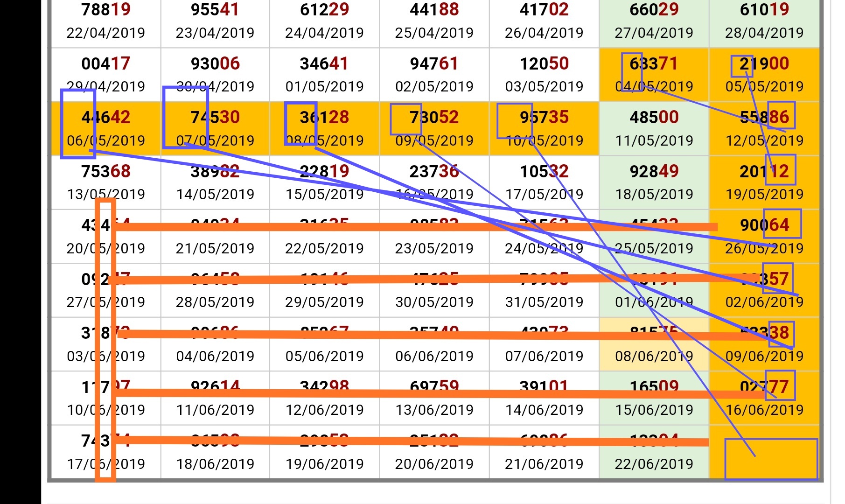Select the highlighted cell with number 74530
845x504 pixels.
(x=215, y=128)
